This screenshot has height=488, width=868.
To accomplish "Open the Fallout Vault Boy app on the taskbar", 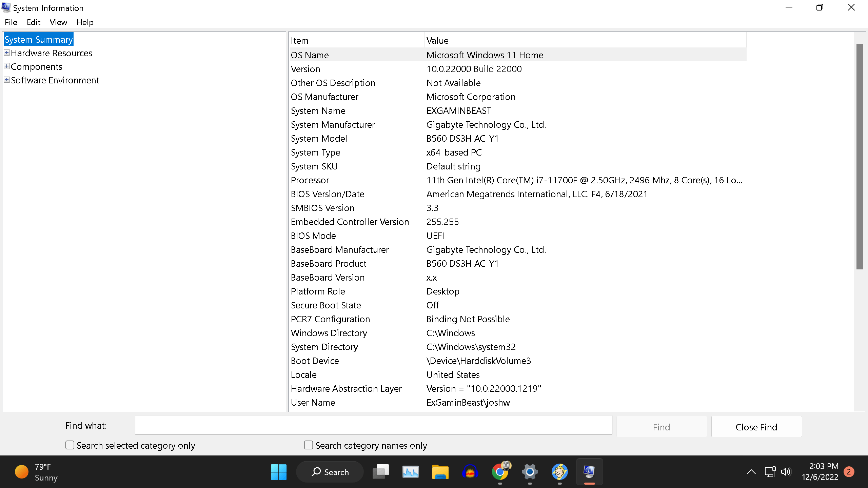I will tap(559, 471).
